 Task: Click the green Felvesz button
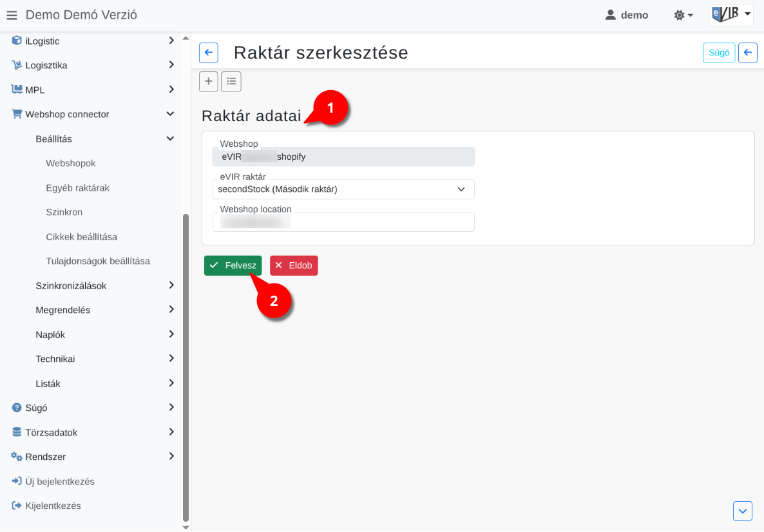pyautogui.click(x=233, y=265)
